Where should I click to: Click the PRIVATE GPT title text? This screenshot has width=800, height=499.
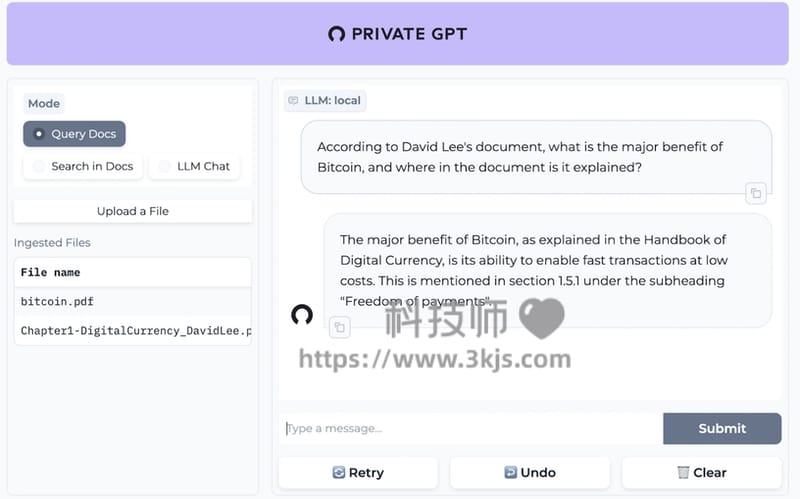pyautogui.click(x=409, y=34)
